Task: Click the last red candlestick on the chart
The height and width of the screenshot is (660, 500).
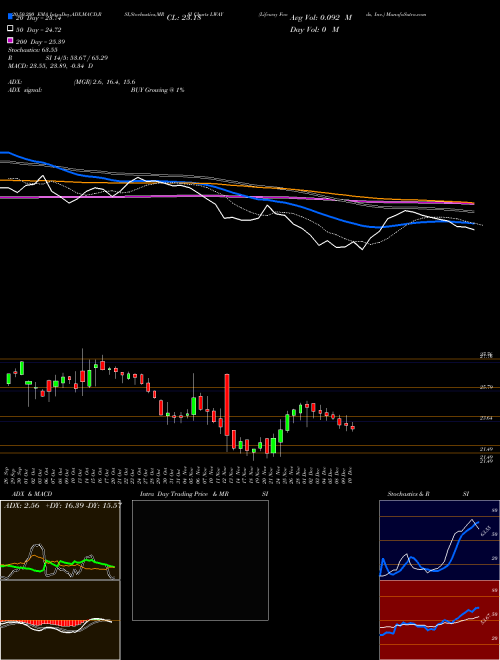Action: (353, 427)
